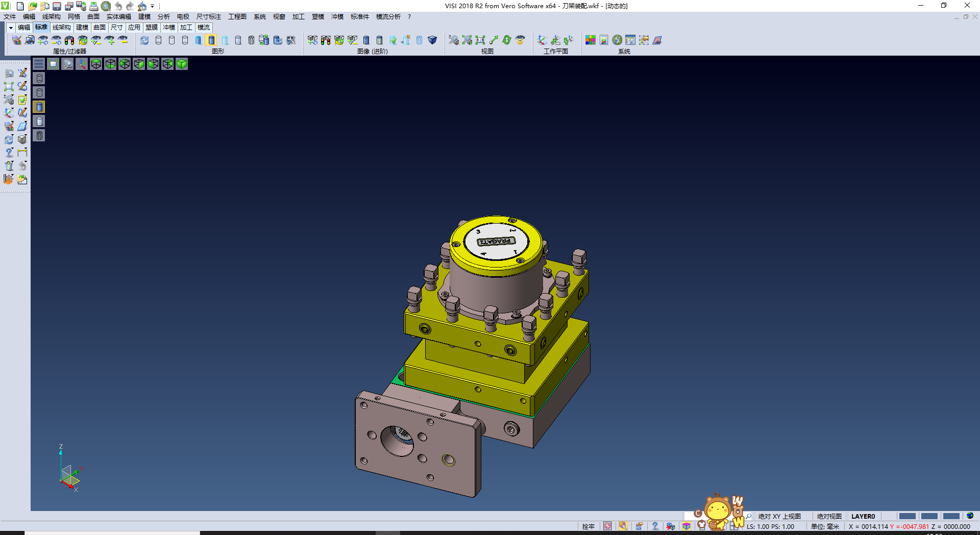
Task: Expand the ribbon tab dropdown arrow
Action: point(11,28)
